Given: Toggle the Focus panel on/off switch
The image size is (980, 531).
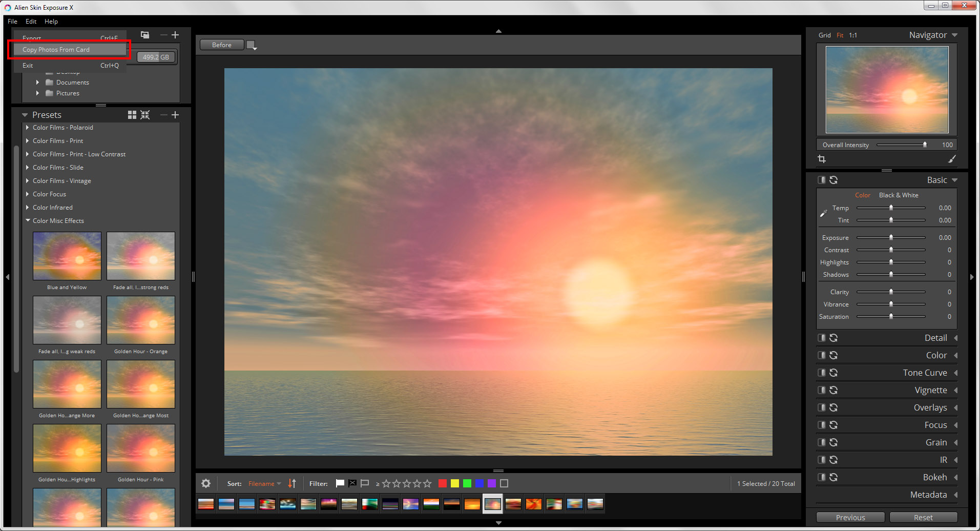Looking at the screenshot, I should (x=822, y=425).
